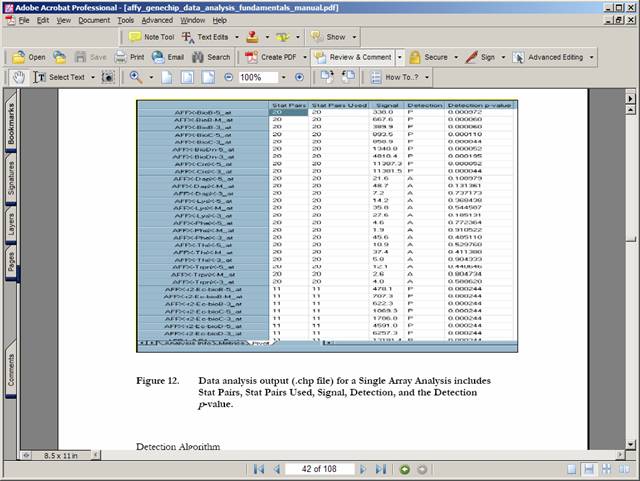Expand the Review & Comment dropdown

coord(400,57)
